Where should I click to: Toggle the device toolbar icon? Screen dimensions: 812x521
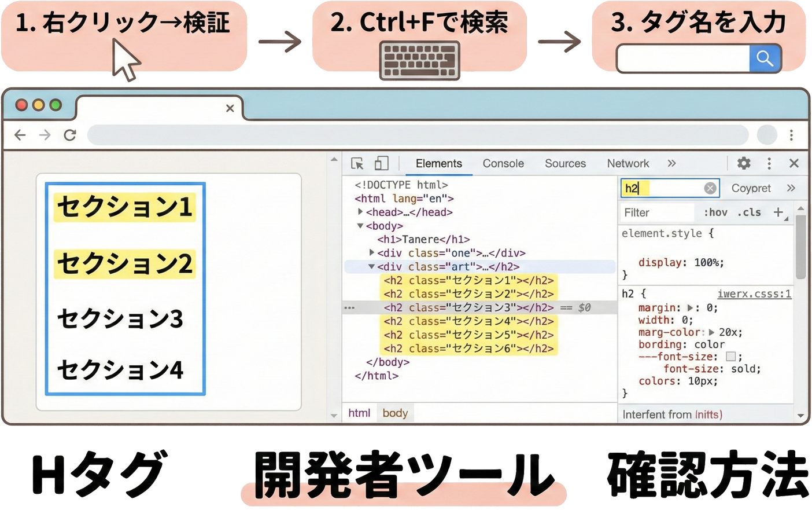(x=381, y=163)
